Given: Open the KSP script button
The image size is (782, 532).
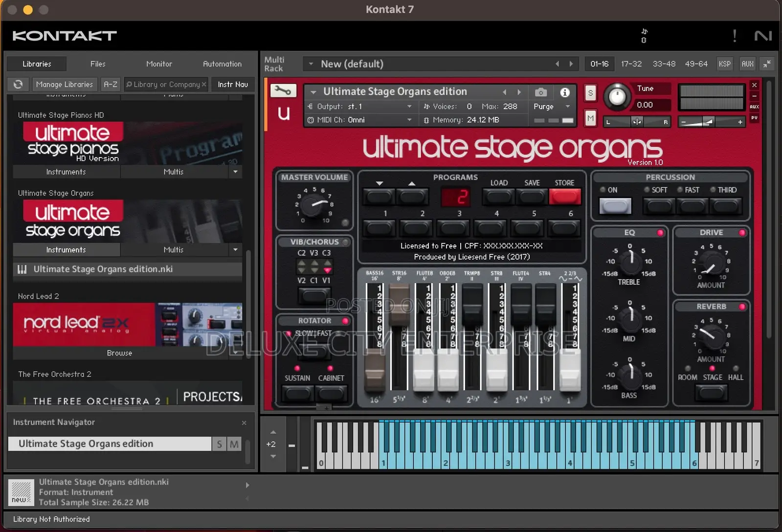Looking at the screenshot, I should point(725,64).
